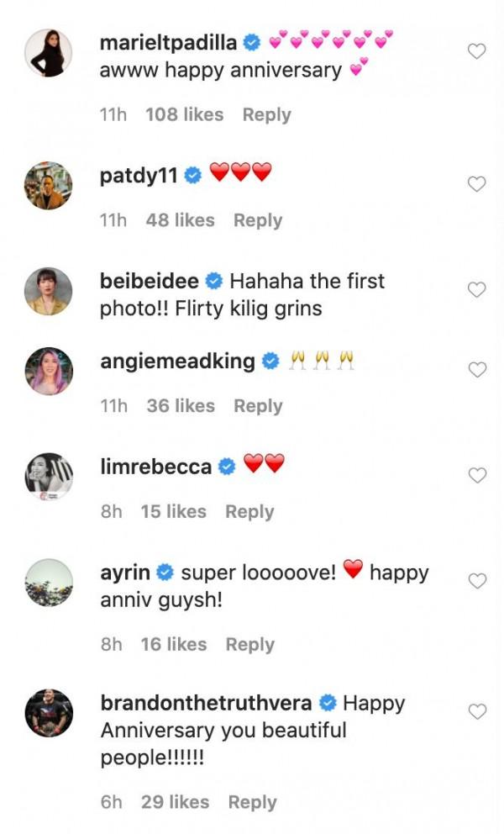The height and width of the screenshot is (834, 504).
Task: Like beibeidee's comment about the first photo
Action: (476, 290)
